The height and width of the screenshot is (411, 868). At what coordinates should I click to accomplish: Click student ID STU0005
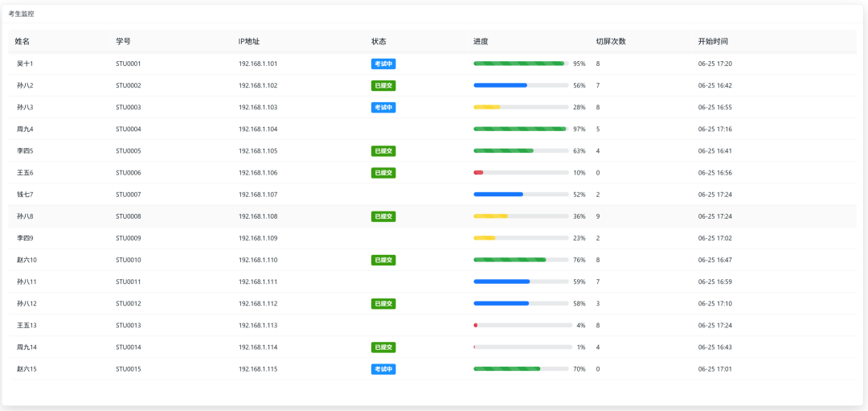pyautogui.click(x=129, y=150)
